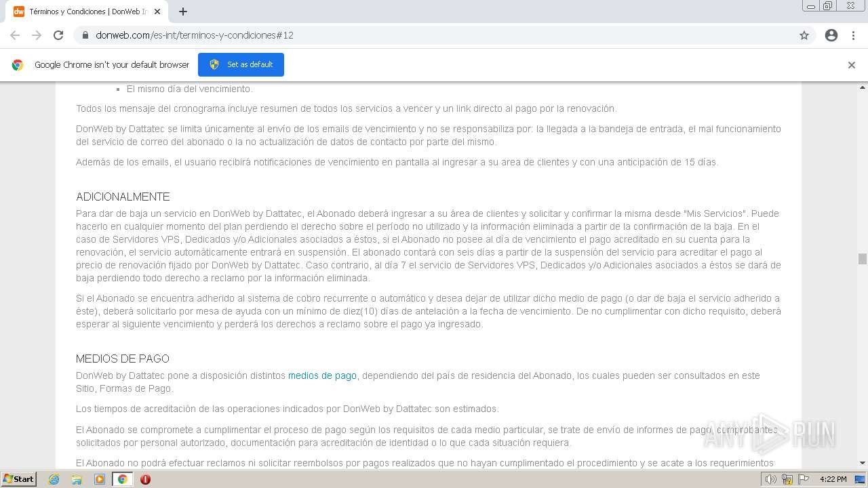Launch Internet Explorer from the taskbar
Viewport: 868px width, 488px height.
click(x=54, y=479)
